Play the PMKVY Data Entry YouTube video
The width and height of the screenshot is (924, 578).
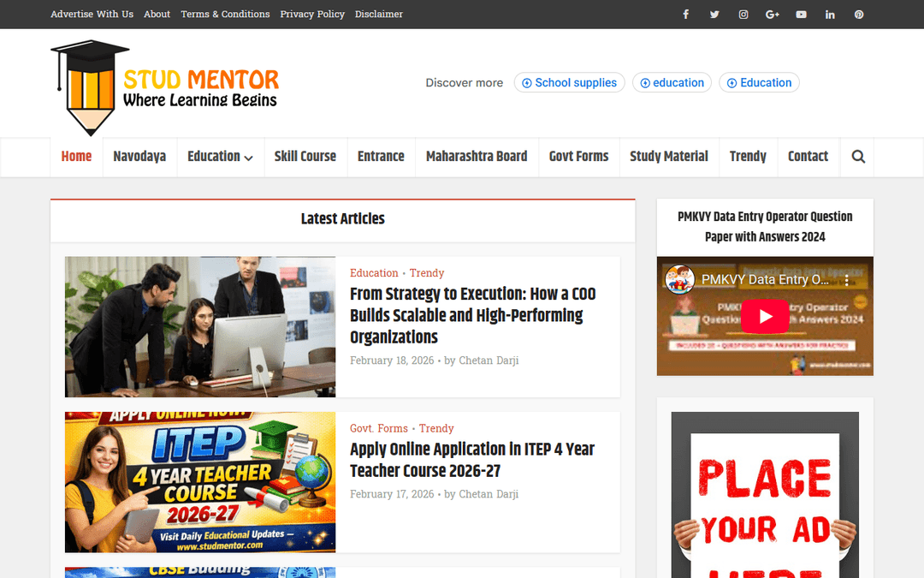tap(765, 316)
